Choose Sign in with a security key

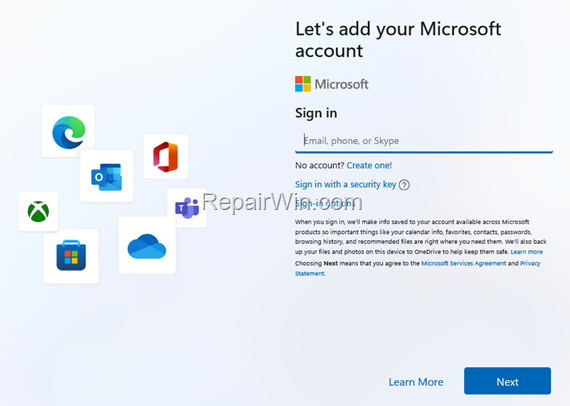click(345, 185)
